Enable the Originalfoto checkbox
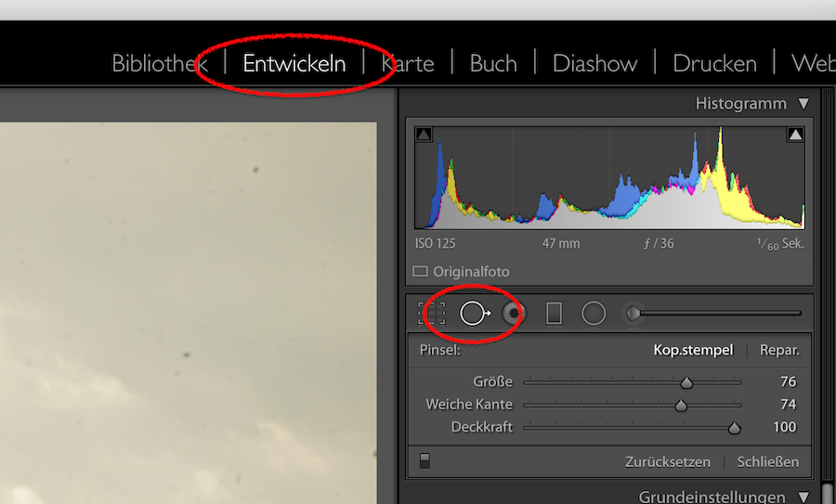This screenshot has height=504, width=836. pos(420,272)
